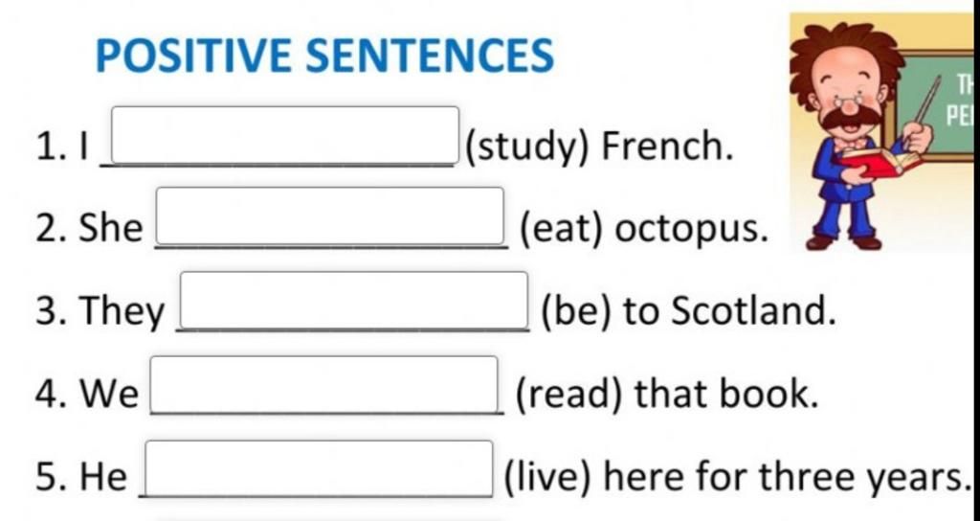The image size is (980, 521).
Task: Click the "5. He" sentence label
Action: click(81, 477)
